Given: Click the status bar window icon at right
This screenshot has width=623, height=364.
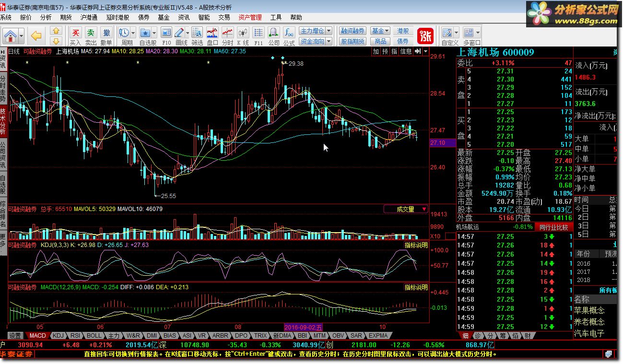Looking at the screenshot, I should [608, 354].
